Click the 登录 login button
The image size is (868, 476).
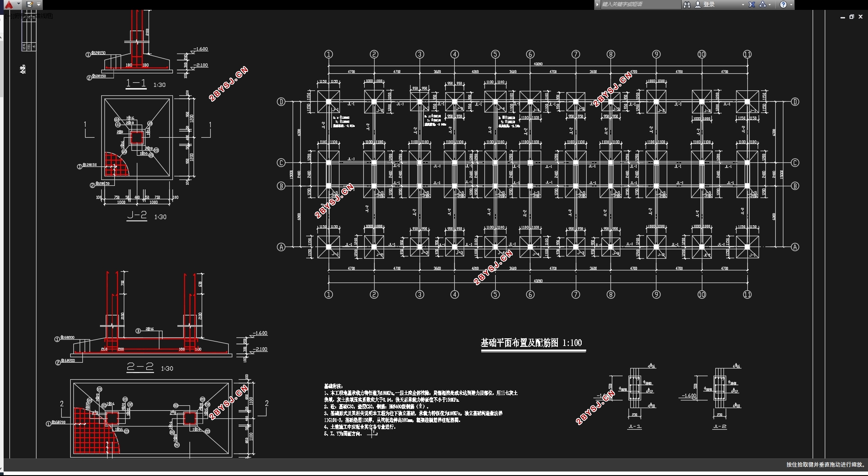point(709,4)
